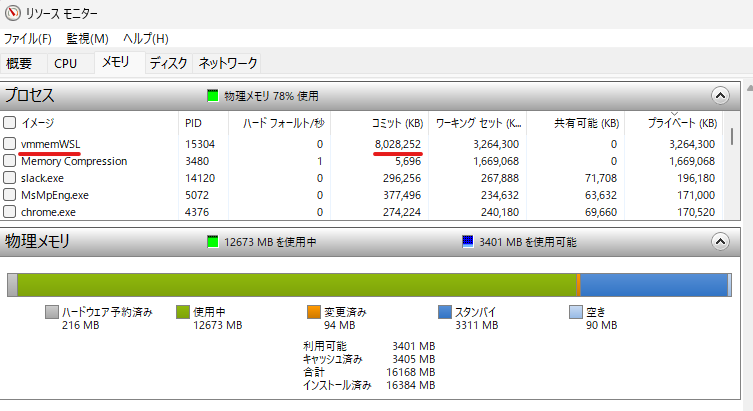The image size is (753, 411).
Task: Click PID 15304 cell
Action: tap(200, 144)
